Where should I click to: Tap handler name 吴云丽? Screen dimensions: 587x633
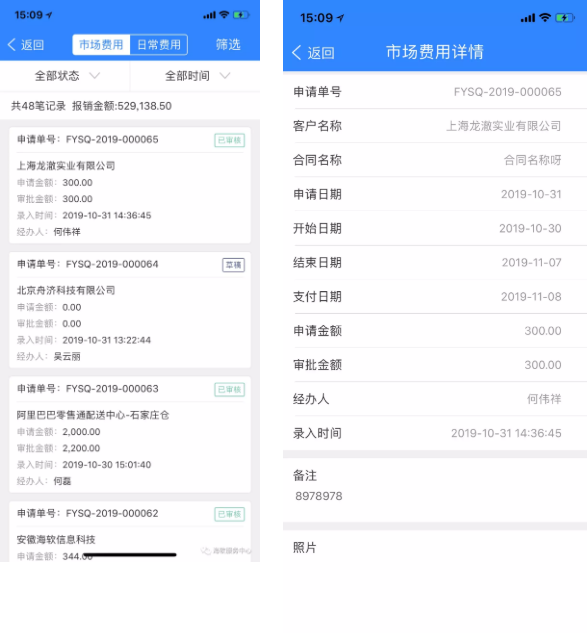tap(67, 356)
